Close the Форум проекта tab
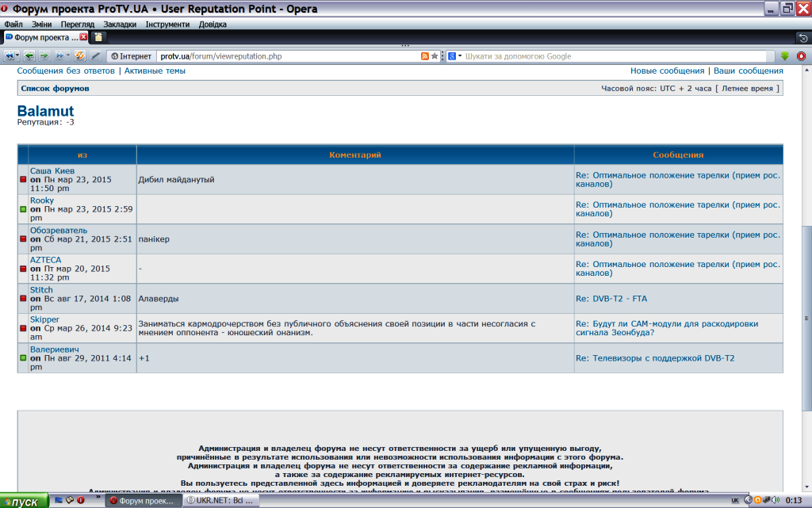 pos(83,37)
